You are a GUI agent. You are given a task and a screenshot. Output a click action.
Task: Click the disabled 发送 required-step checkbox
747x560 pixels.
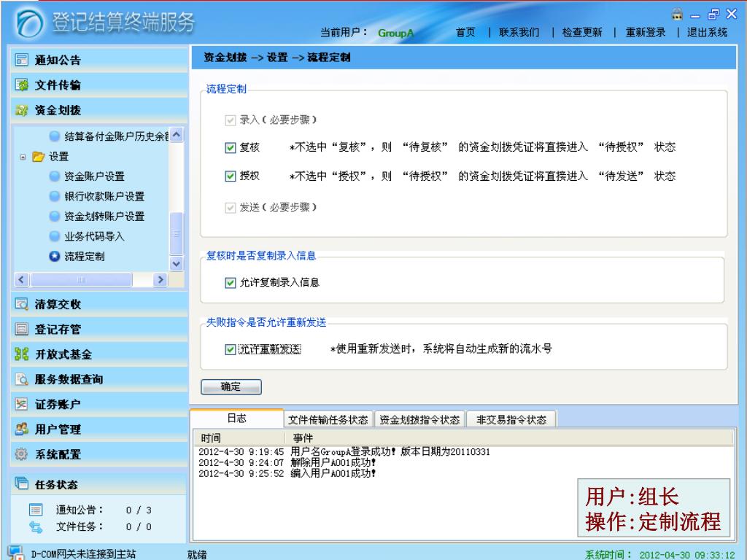[230, 208]
